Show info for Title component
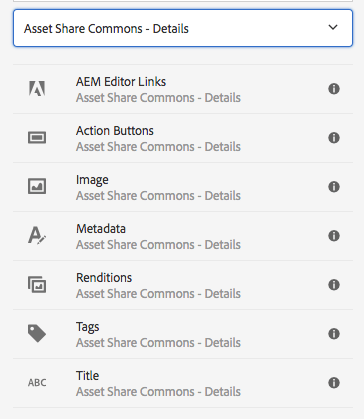Image resolution: width=364 pixels, height=419 pixels. (334, 383)
